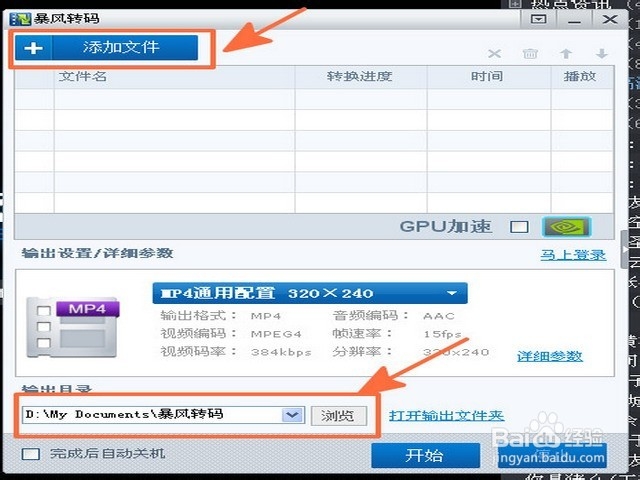This screenshot has width=640, height=480.
Task: Expand the MP4通用配置 320×240 profile dropdown
Action: (310, 293)
